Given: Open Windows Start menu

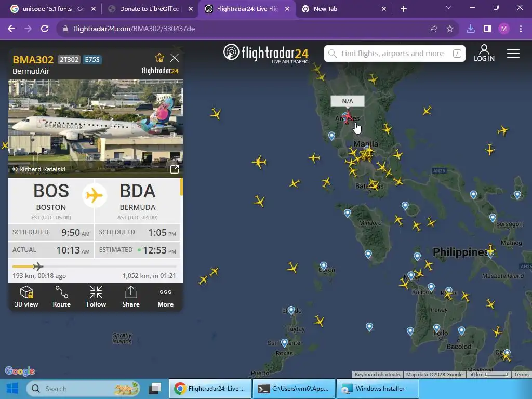Looking at the screenshot, I should (12, 389).
